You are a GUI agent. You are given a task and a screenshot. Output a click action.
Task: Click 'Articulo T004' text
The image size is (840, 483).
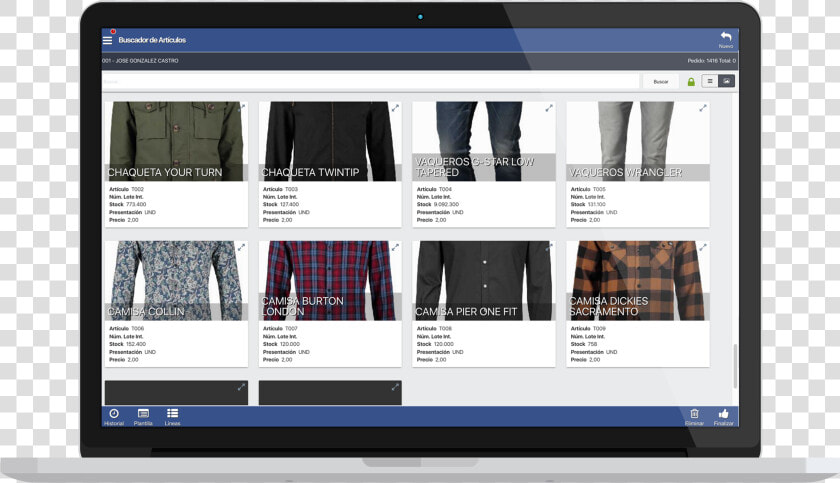pos(434,189)
